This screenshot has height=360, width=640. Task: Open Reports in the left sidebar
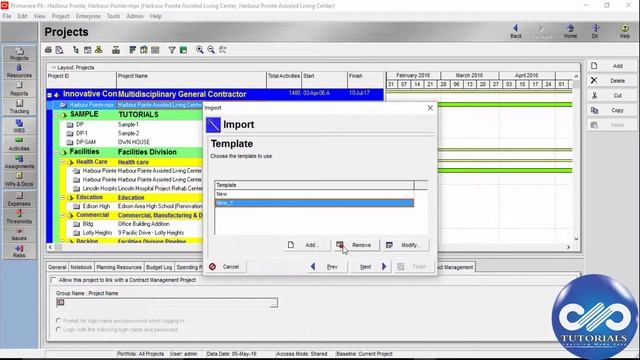[x=19, y=89]
